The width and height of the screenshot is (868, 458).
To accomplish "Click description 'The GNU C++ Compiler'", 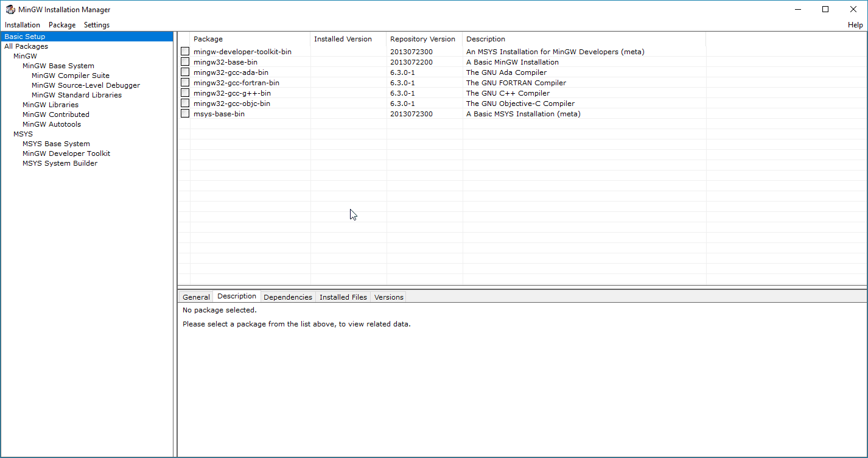I will 508,93.
